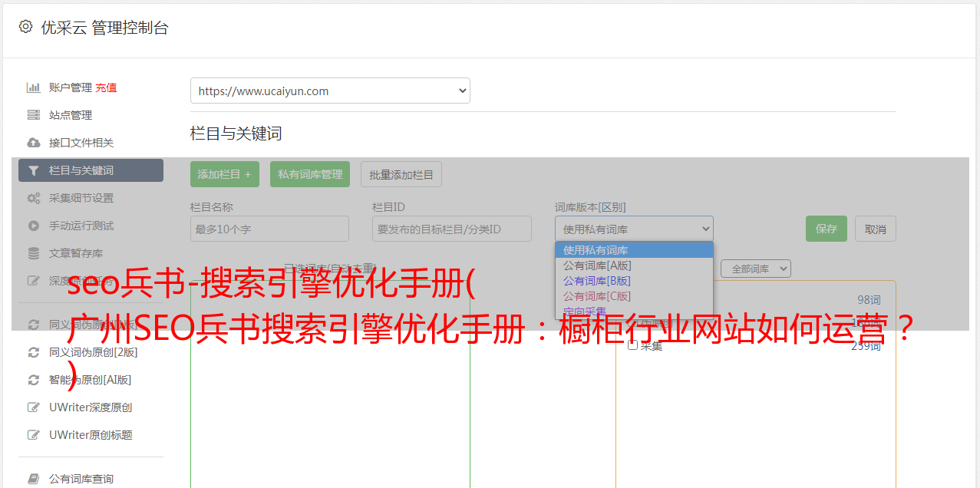Open UWriter深度原创 menu item

(91, 407)
